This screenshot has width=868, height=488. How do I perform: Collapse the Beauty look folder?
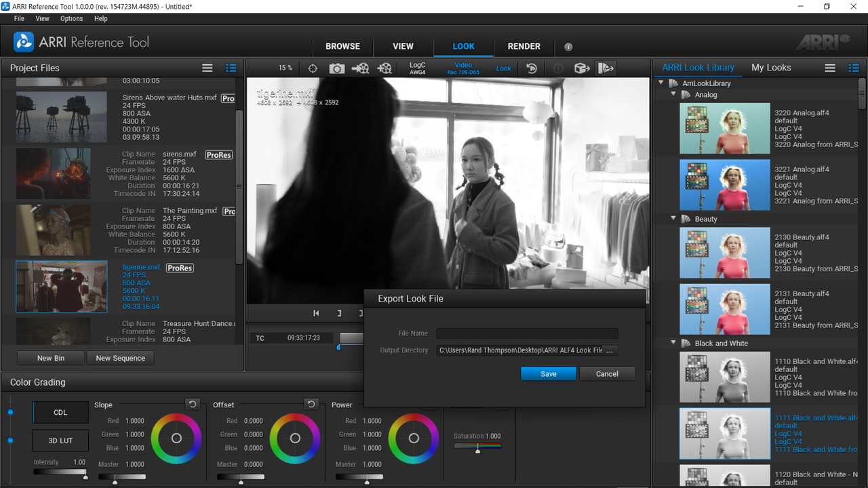pos(673,219)
